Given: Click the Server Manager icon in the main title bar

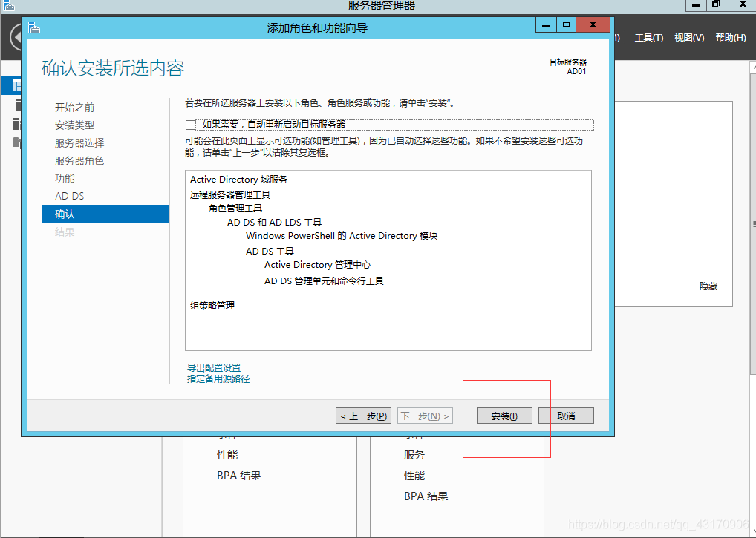Looking at the screenshot, I should click(8, 5).
